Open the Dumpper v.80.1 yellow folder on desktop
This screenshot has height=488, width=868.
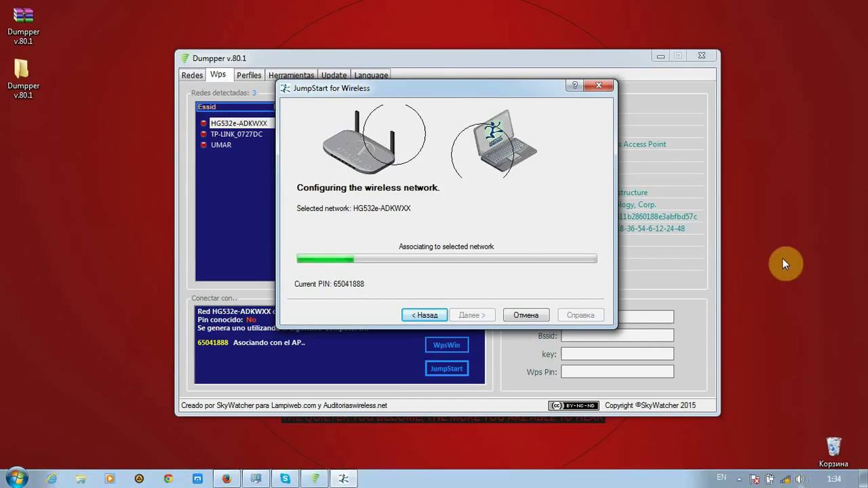pyautogui.click(x=23, y=79)
